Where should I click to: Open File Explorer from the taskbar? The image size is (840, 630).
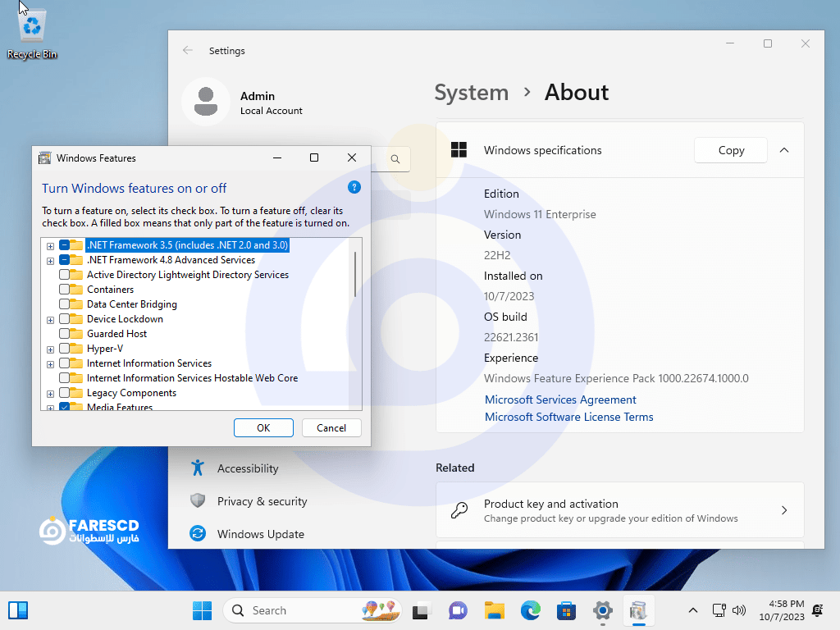[x=494, y=610]
